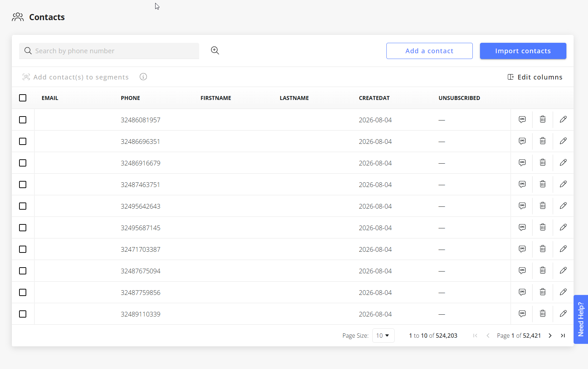
Task: Click the CREATEDAT column header
Action: [x=374, y=98]
